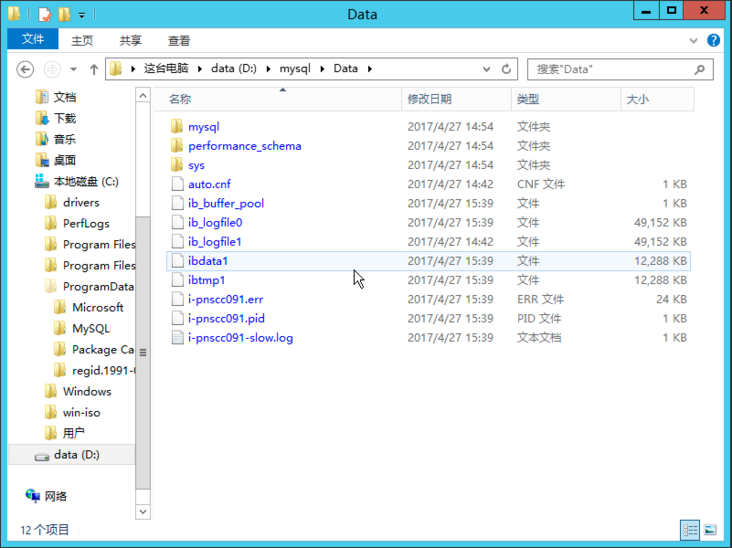Open the 文件 menu tab
Image resolution: width=732 pixels, height=548 pixels.
(x=33, y=39)
